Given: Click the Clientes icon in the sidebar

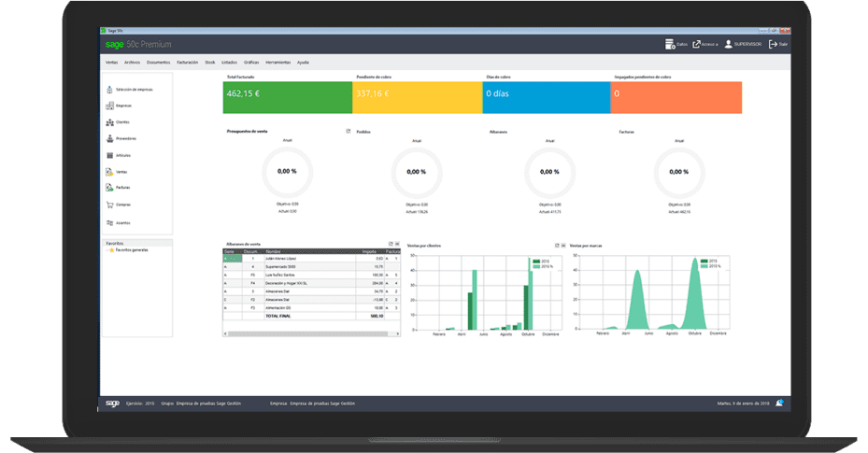Looking at the screenshot, I should coord(110,122).
